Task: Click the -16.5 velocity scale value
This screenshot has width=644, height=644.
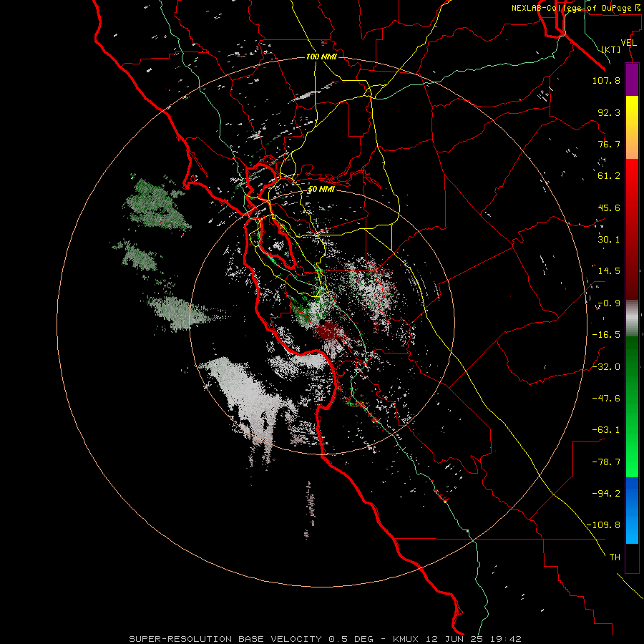Action: coord(606,335)
